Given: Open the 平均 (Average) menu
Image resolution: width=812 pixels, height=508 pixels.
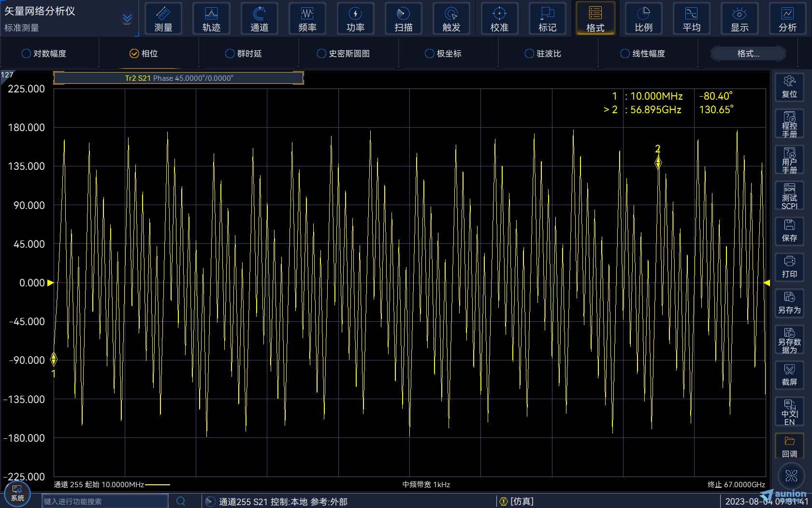Looking at the screenshot, I should pos(691,18).
